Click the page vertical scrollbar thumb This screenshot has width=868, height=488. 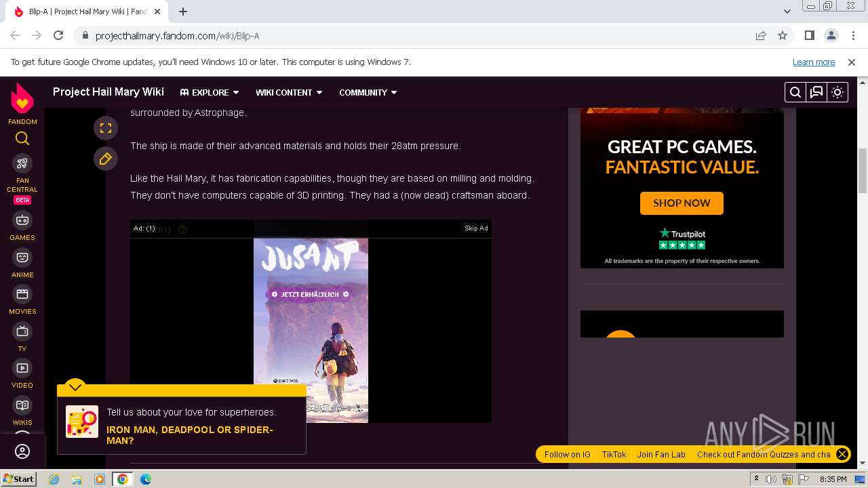863,169
